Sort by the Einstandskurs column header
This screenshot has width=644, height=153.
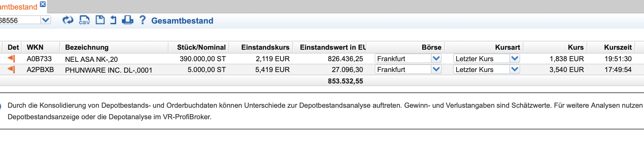coord(265,47)
